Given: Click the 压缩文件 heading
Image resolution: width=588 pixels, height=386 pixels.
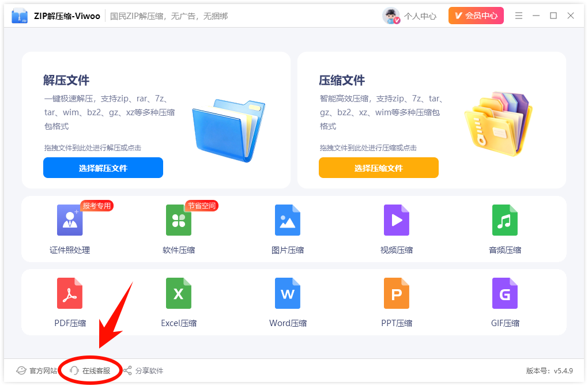Looking at the screenshot, I should click(342, 80).
